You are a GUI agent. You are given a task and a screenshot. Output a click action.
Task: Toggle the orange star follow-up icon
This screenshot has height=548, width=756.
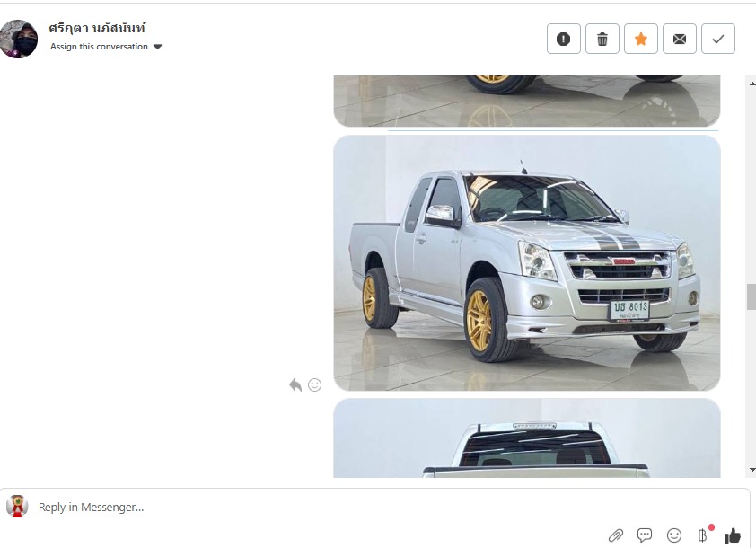[641, 39]
